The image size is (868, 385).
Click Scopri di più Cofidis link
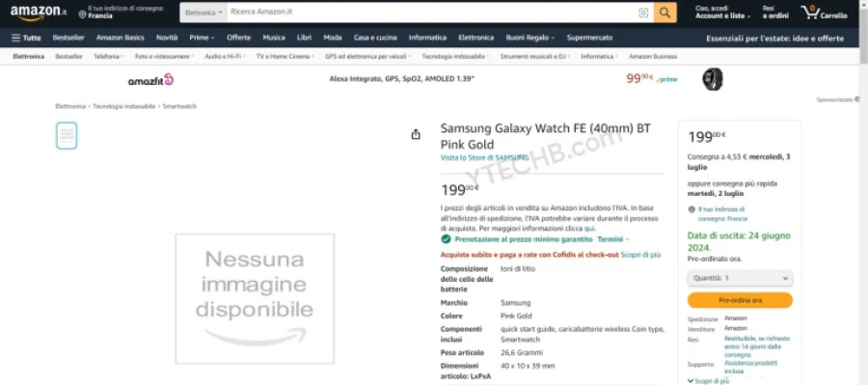point(640,255)
